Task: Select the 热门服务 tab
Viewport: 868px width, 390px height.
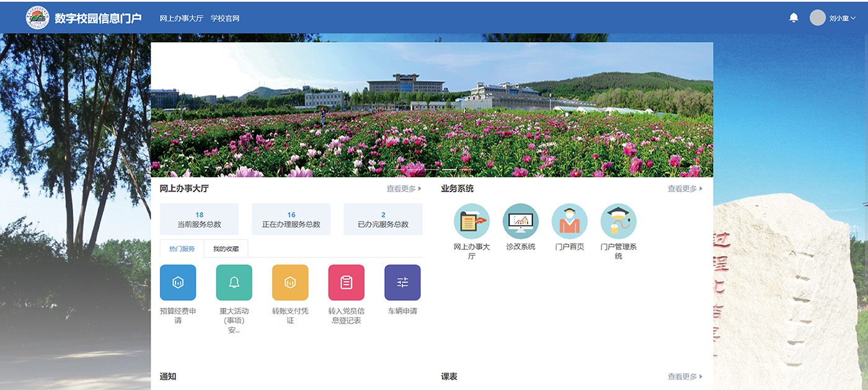Action: point(182,249)
